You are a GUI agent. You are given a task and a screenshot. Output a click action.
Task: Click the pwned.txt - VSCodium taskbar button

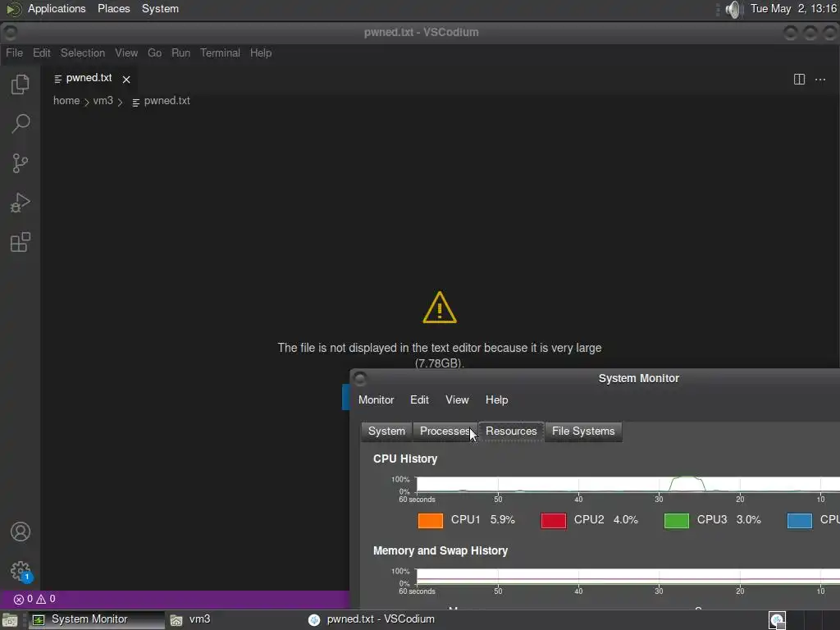coord(372,620)
